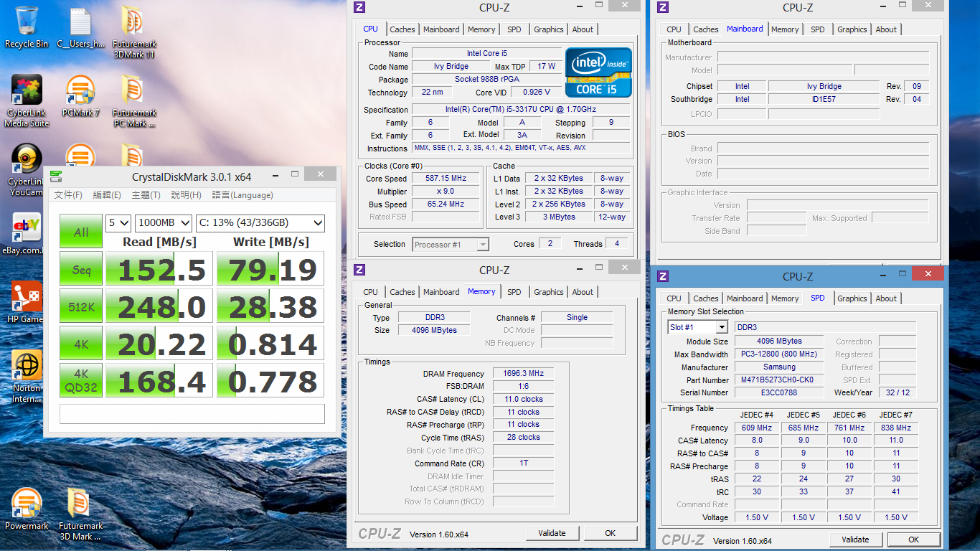The height and width of the screenshot is (551, 980).
Task: Click the 4K QD32 write result 0.778
Action: coord(271,381)
